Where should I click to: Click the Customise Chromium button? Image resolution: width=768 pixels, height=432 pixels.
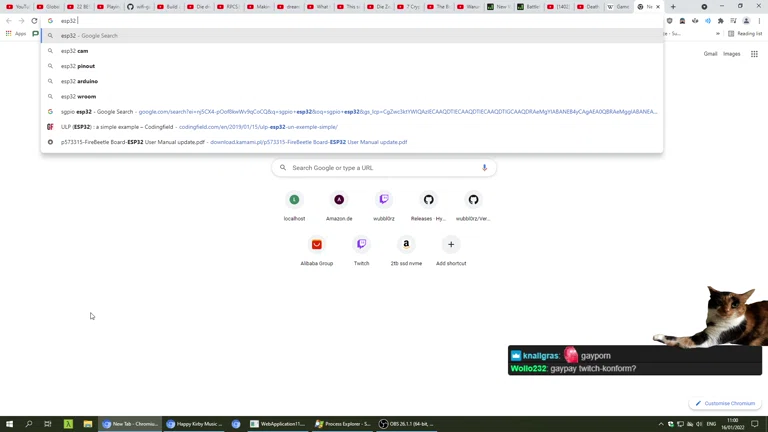(725, 404)
